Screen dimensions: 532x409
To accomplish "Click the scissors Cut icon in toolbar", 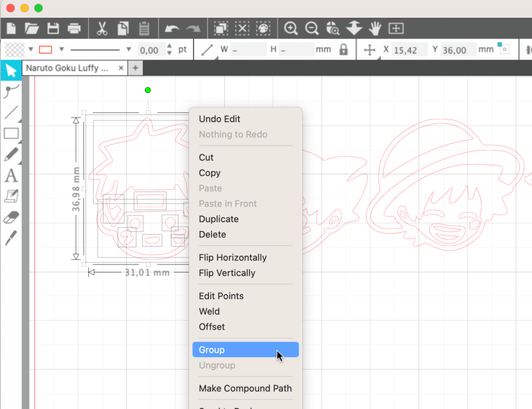I will click(x=102, y=28).
